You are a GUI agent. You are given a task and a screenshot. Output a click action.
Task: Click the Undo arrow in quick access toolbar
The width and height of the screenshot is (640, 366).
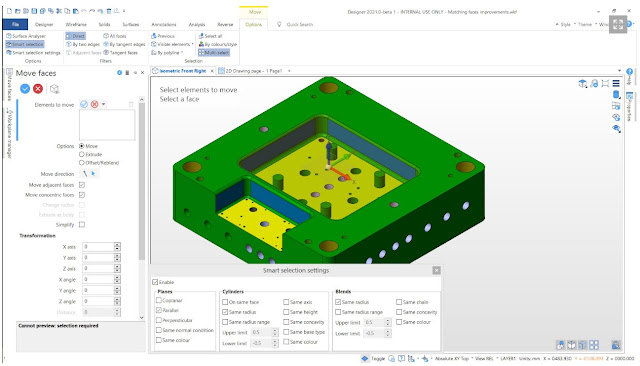tap(84, 11)
